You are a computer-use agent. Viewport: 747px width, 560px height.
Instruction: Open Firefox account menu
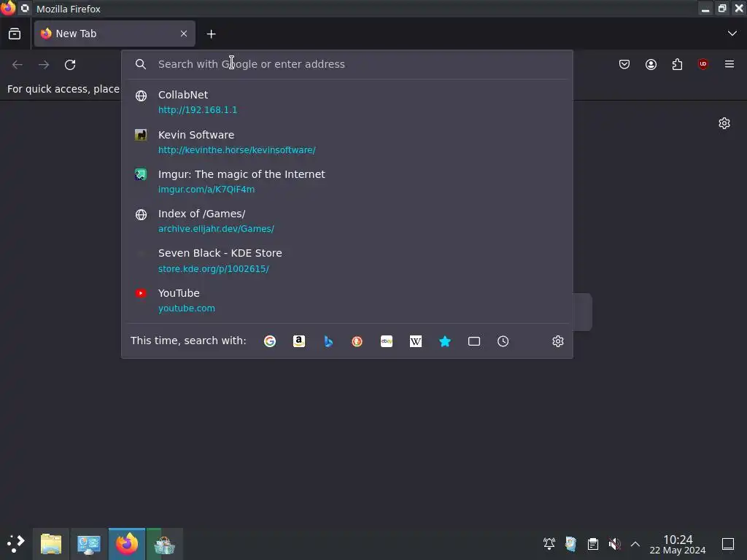pyautogui.click(x=651, y=64)
